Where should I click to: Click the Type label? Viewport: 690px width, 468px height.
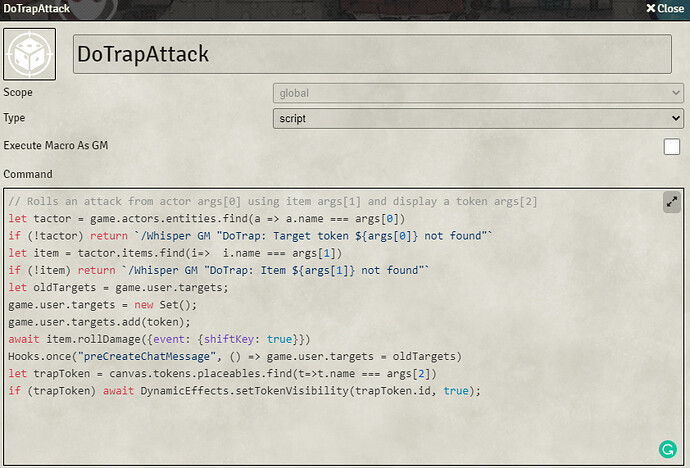tap(14, 118)
